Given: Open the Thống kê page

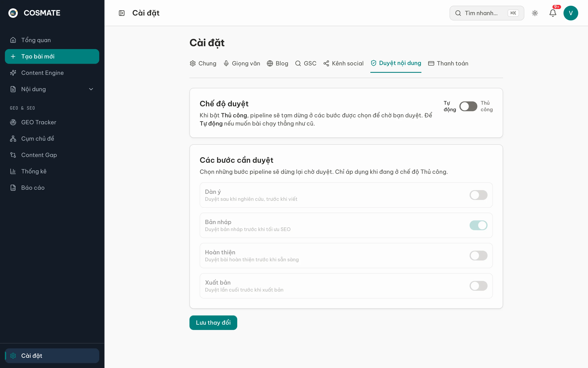Looking at the screenshot, I should tap(52, 171).
